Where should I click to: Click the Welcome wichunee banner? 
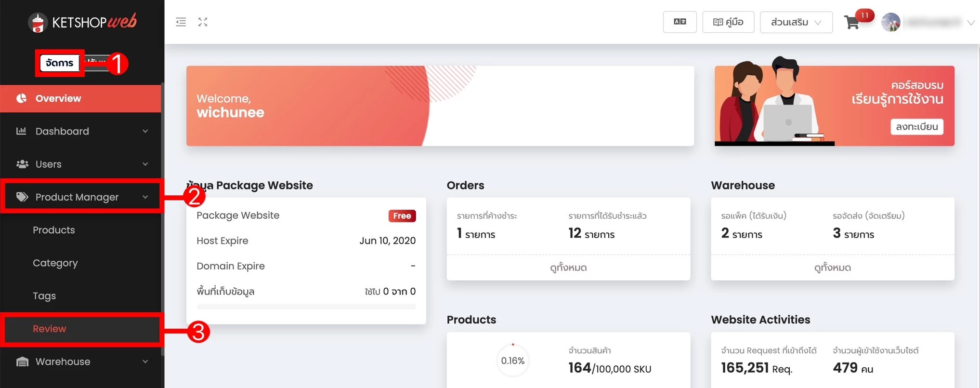coord(440,106)
